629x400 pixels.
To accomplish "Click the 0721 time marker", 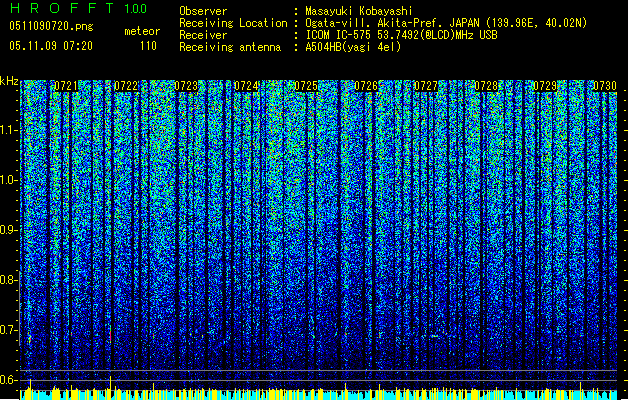I will (66, 86).
